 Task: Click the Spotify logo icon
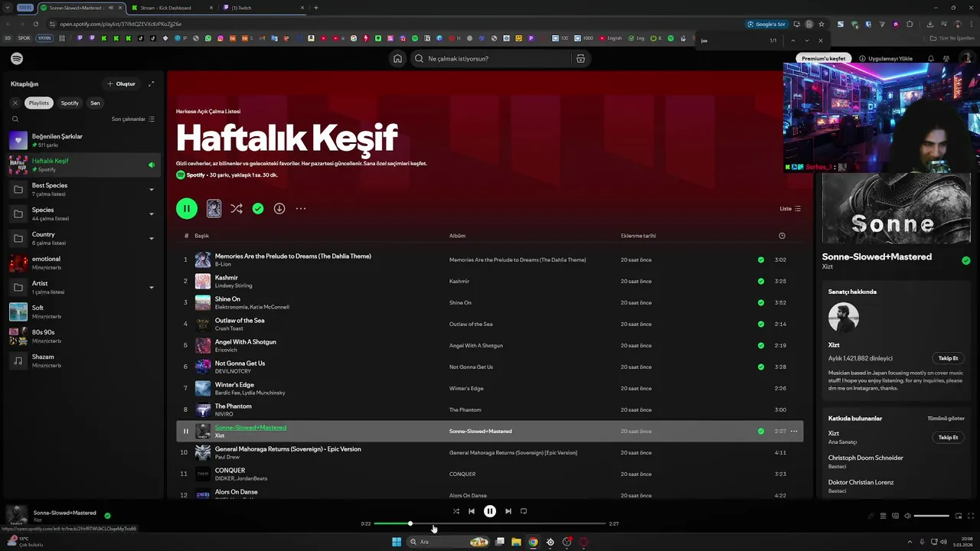pos(17,59)
